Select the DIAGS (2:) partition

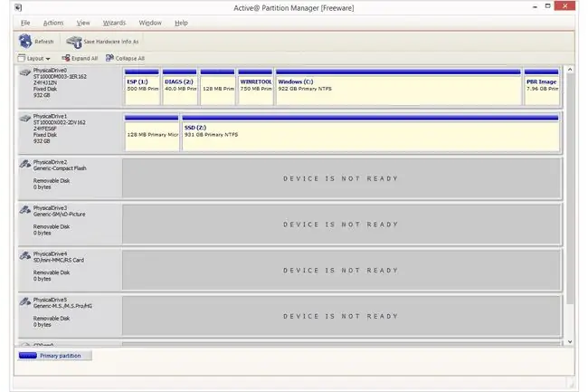point(180,87)
